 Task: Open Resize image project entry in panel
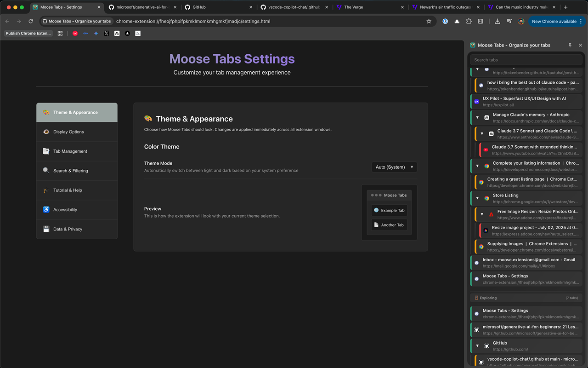coord(531,230)
